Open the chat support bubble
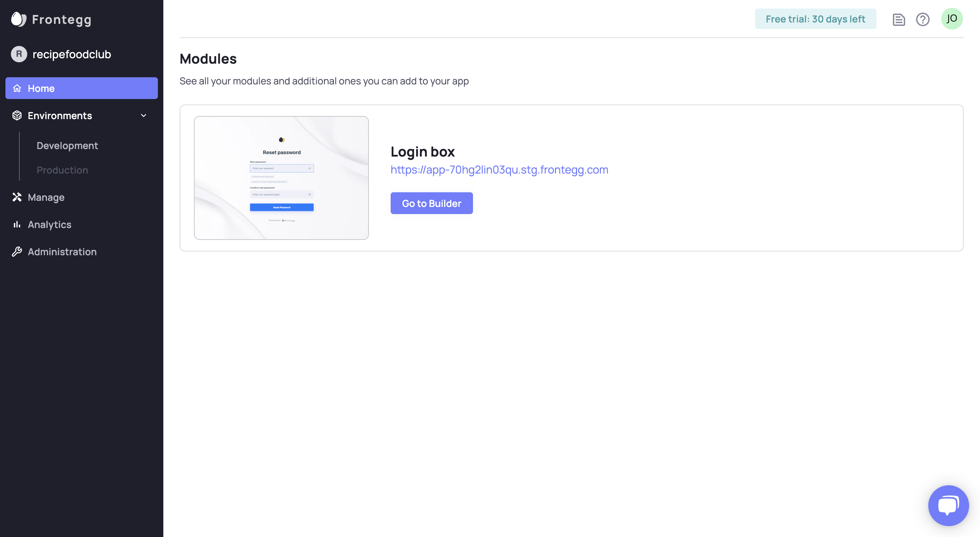 coord(948,505)
